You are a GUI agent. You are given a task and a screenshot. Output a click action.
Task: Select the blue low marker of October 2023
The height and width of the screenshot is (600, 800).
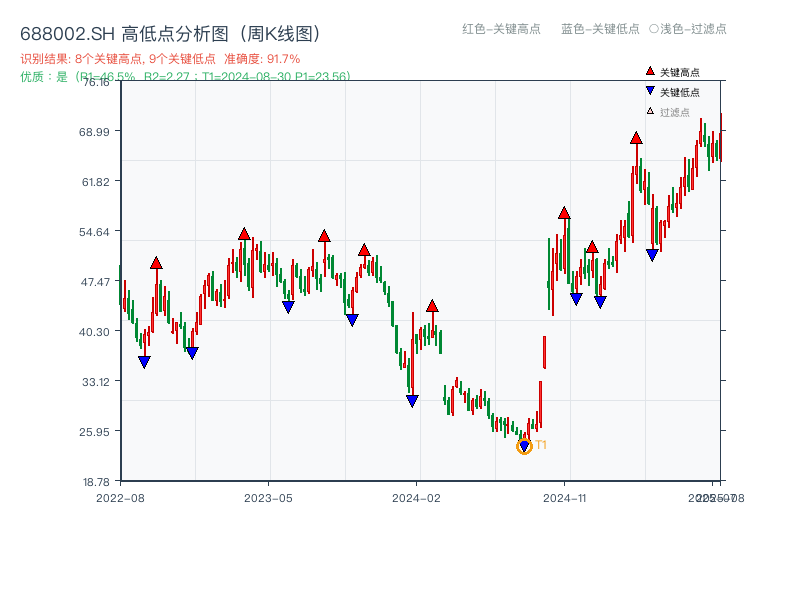click(352, 320)
